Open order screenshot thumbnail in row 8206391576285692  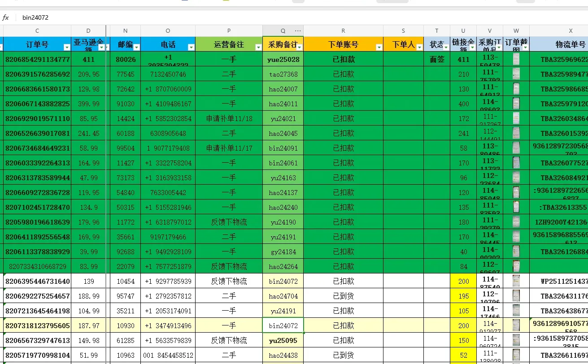(x=516, y=74)
